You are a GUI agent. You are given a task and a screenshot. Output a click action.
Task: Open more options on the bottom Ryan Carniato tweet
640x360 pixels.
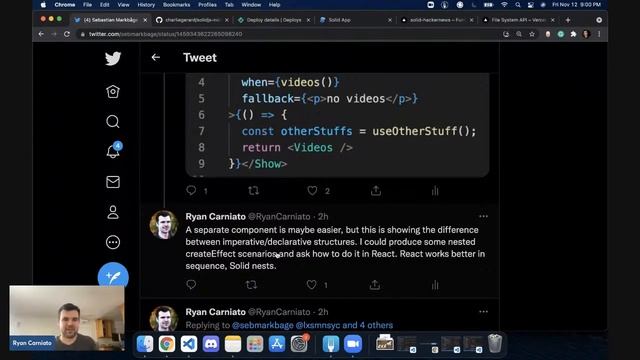(483, 312)
